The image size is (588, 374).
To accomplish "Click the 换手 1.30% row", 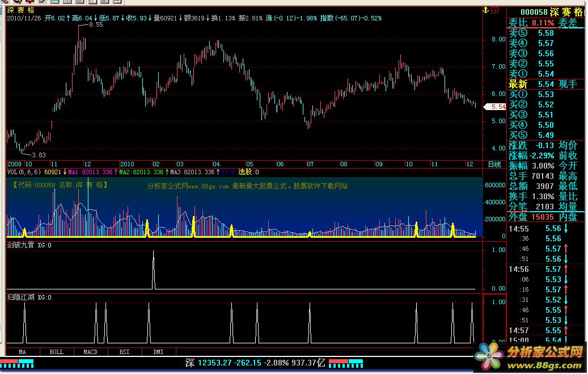I will click(x=531, y=196).
